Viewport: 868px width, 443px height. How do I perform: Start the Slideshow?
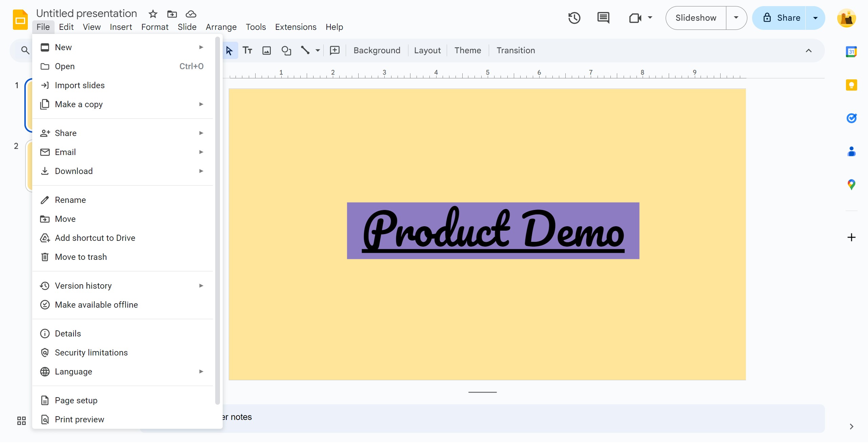coord(696,18)
